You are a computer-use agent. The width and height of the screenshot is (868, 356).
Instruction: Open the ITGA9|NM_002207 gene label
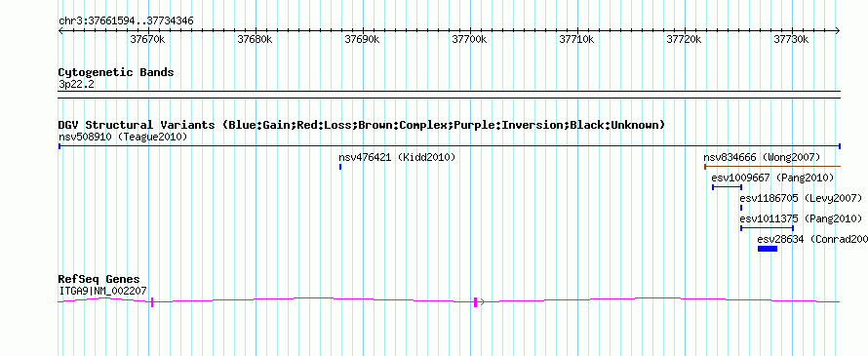tap(102, 290)
